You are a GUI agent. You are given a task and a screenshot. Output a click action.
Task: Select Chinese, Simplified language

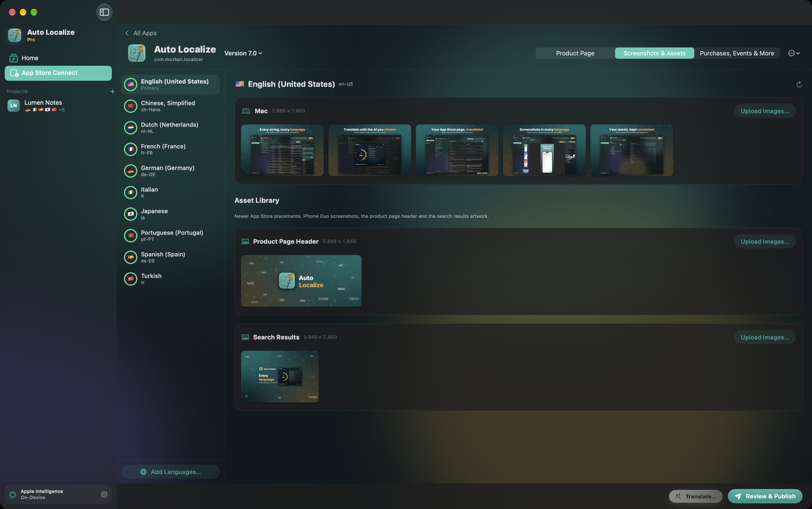pos(171,106)
